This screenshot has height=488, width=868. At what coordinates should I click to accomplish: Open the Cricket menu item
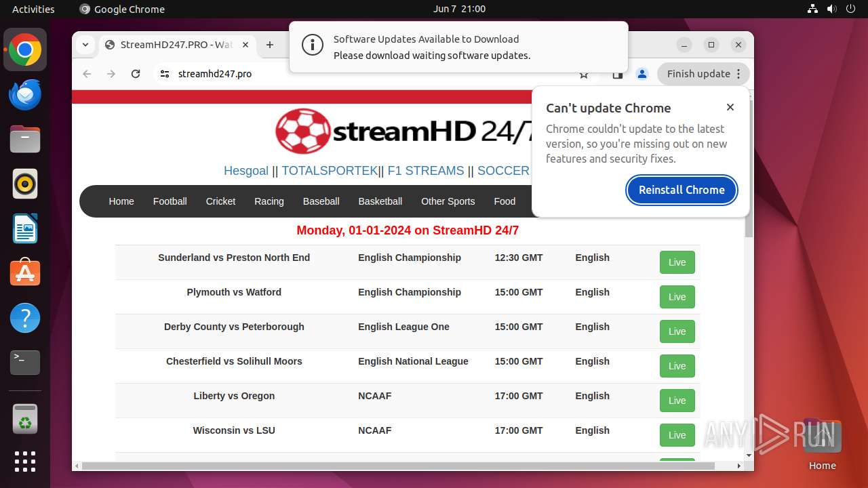pyautogui.click(x=220, y=201)
